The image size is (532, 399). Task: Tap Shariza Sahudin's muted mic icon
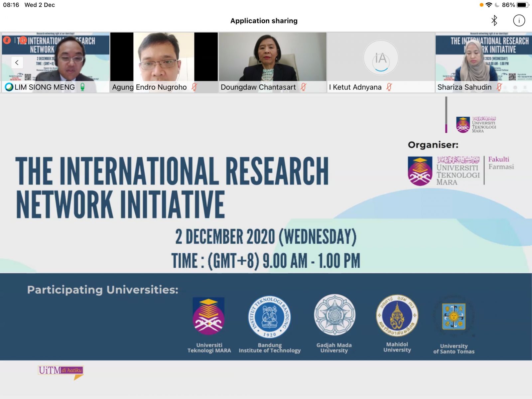[x=499, y=87]
